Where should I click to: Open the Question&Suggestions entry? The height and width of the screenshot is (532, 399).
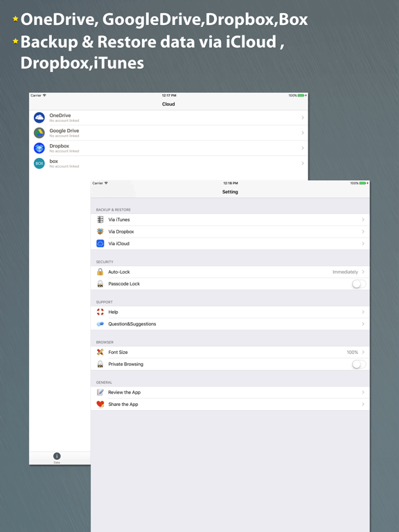click(230, 324)
